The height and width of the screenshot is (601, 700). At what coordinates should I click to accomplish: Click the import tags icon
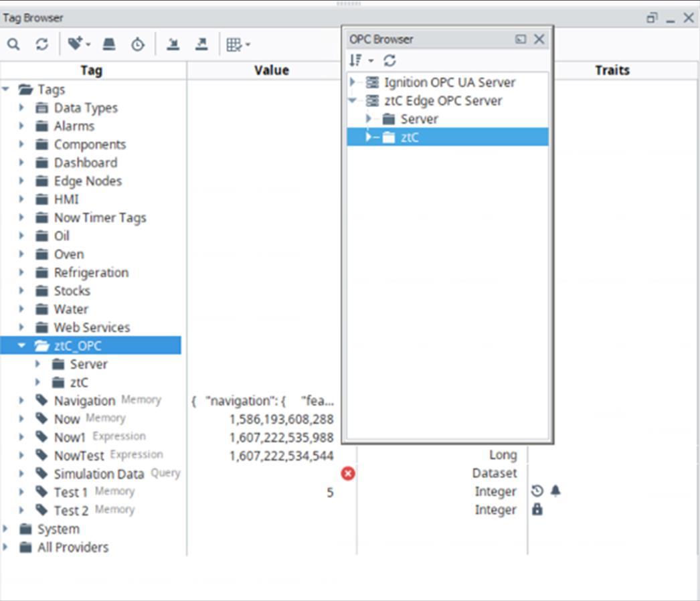(x=173, y=44)
